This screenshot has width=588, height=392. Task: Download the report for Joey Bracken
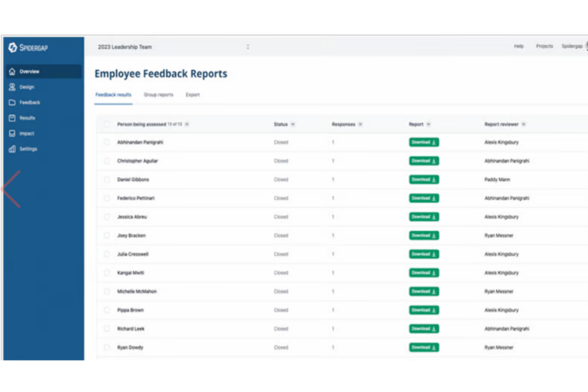pos(423,235)
